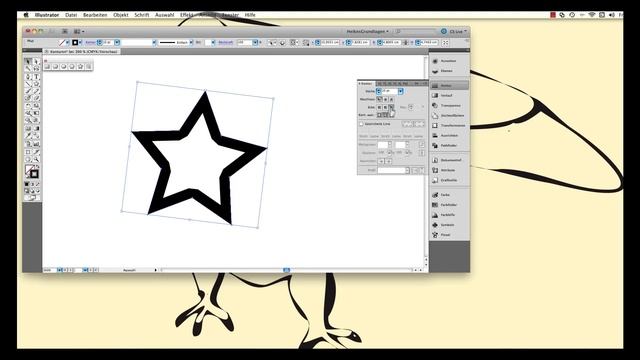Open the Hilfe menu
The height and width of the screenshot is (360, 640).
coord(250,15)
